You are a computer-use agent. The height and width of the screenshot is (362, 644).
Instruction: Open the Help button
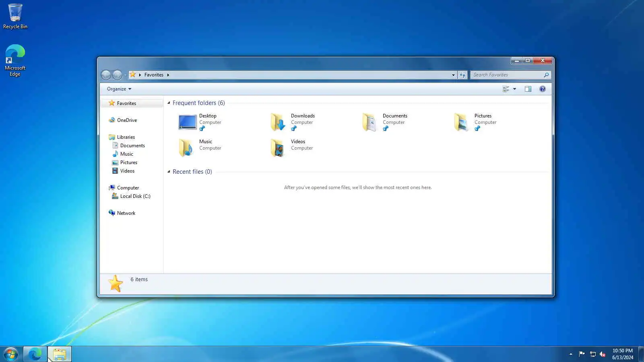coord(543,89)
